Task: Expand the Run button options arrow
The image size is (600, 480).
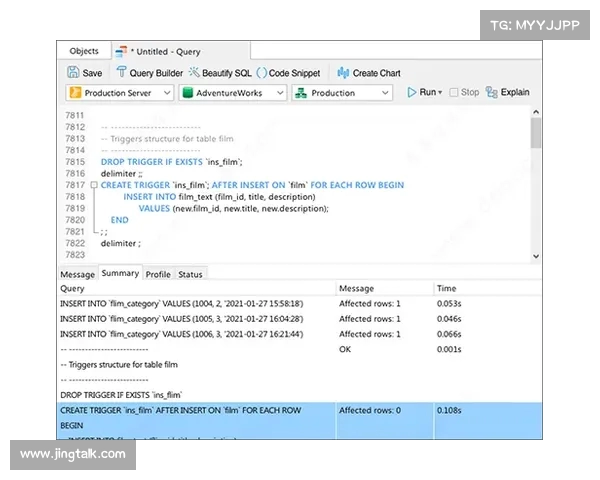Action: pyautogui.click(x=441, y=93)
